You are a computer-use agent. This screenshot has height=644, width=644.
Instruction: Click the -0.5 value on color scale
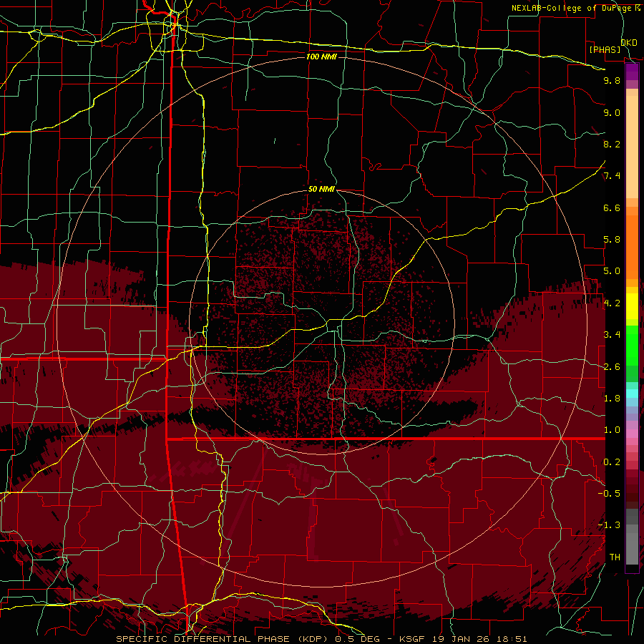pos(609,494)
